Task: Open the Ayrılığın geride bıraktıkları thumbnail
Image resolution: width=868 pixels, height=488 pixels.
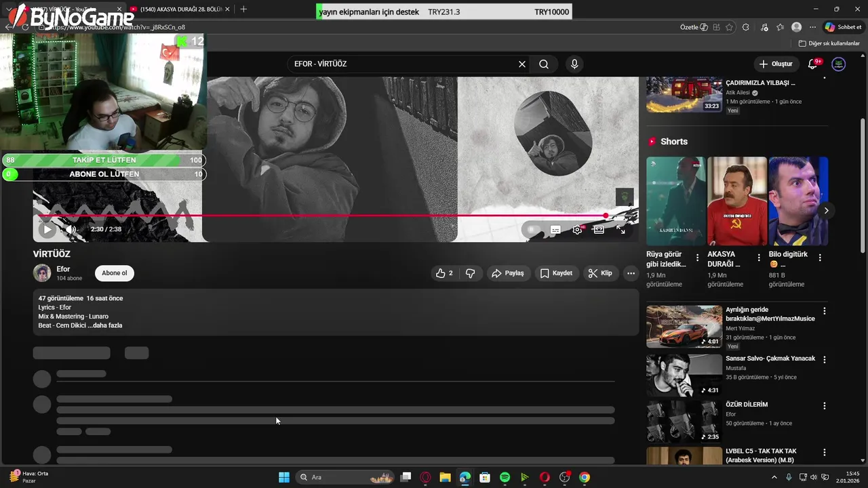Action: tap(684, 327)
